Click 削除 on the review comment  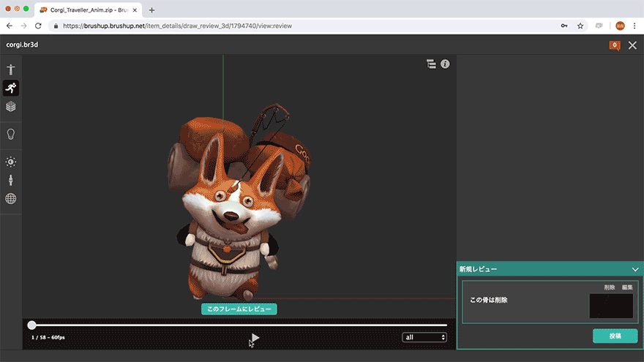(610, 287)
